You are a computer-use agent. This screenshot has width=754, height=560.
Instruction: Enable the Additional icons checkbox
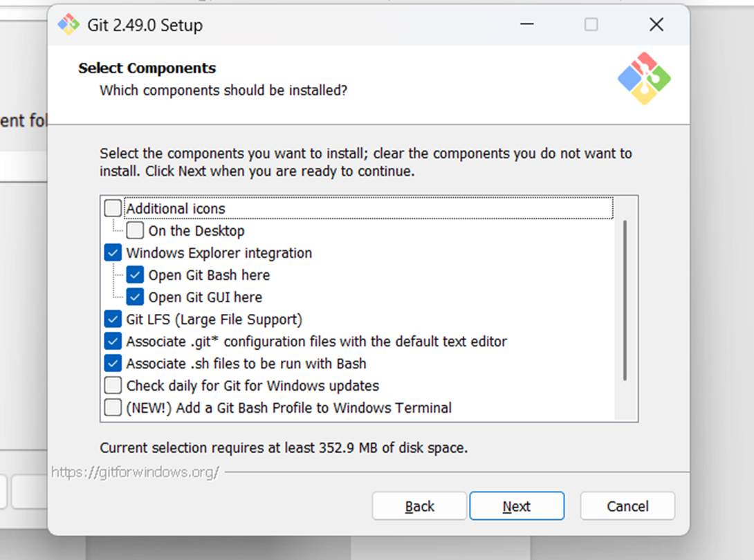(113, 208)
